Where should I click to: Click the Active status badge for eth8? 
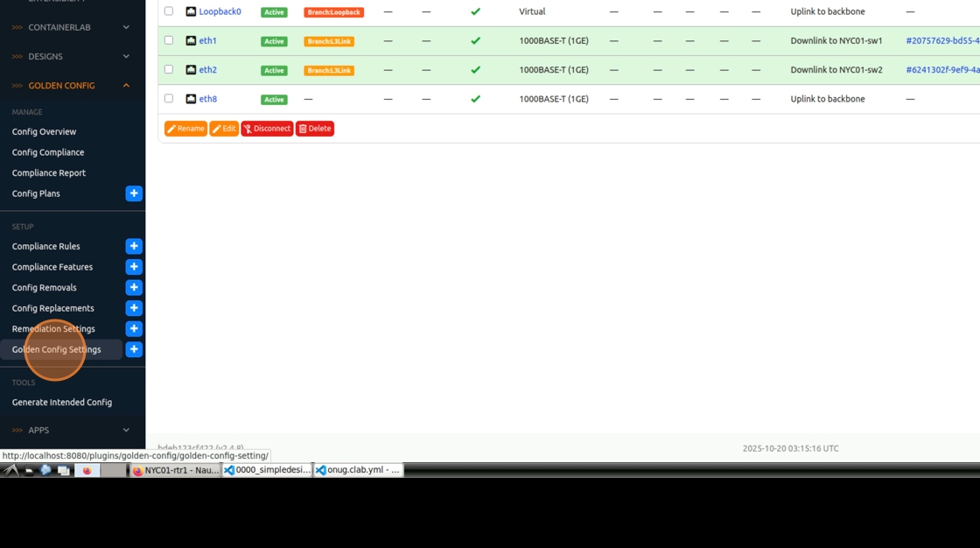[x=274, y=100]
